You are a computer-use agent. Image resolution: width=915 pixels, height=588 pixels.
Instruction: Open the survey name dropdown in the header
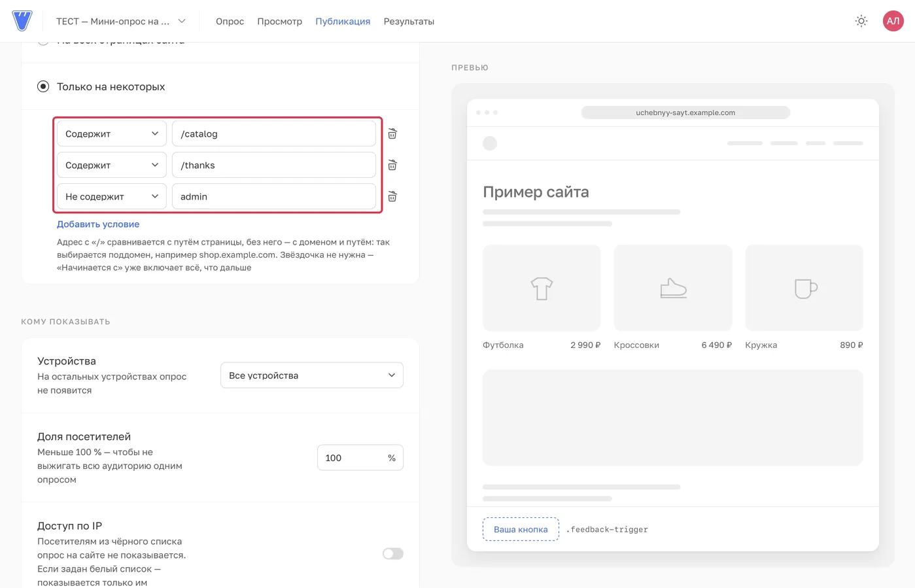tap(121, 21)
